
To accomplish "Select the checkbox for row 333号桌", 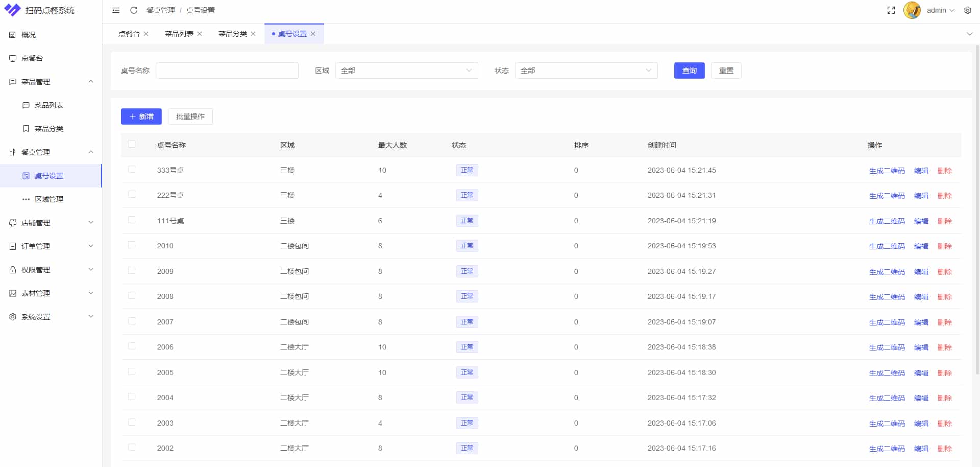I will tap(132, 170).
